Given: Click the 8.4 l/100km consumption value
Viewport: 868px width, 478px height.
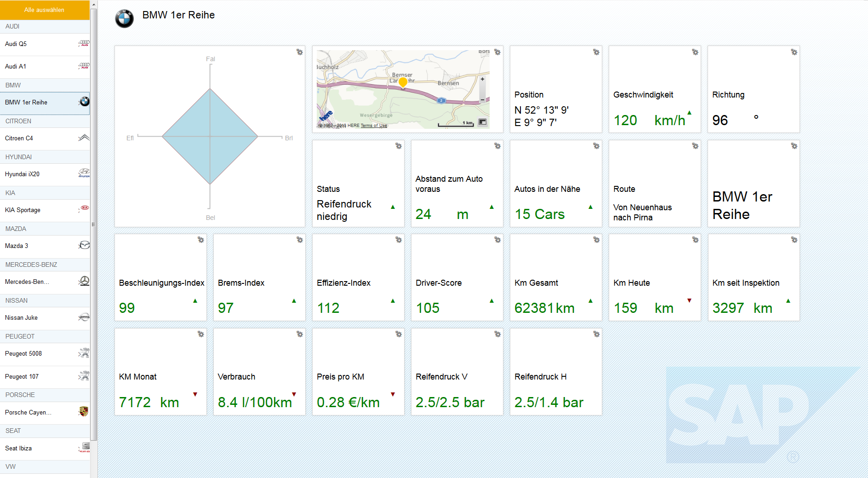Looking at the screenshot, I should (x=255, y=403).
